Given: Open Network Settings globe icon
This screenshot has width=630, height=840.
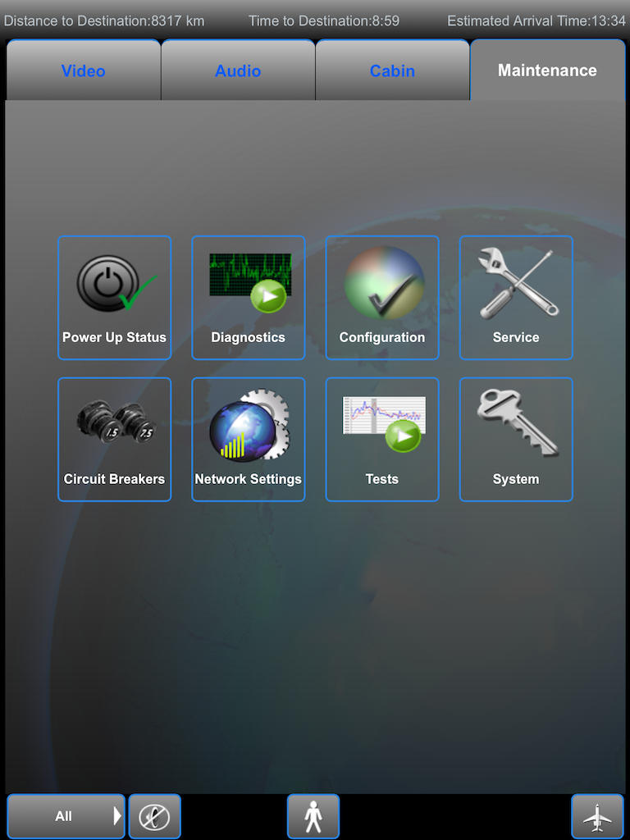Looking at the screenshot, I should (249, 440).
